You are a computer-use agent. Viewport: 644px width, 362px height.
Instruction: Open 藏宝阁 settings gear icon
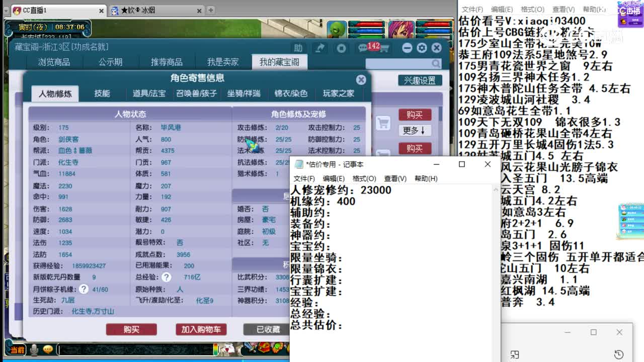pos(422,48)
